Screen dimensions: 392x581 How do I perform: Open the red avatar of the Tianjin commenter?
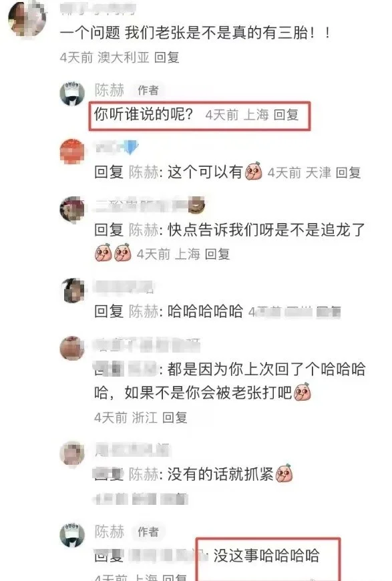coord(72,151)
